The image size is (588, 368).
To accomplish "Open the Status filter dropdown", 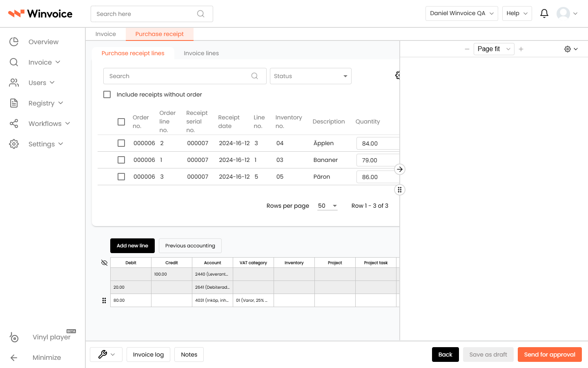I will click(311, 76).
